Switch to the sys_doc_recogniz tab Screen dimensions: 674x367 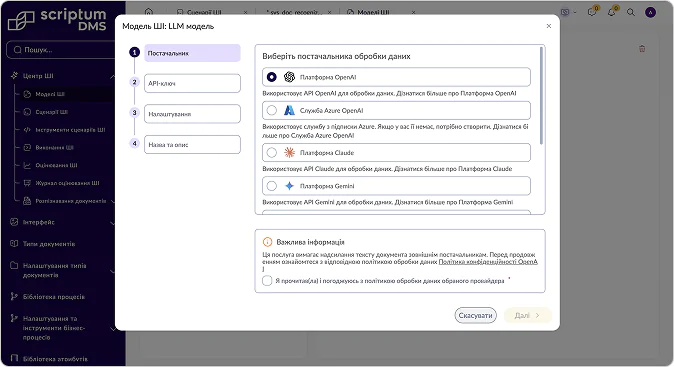(x=294, y=12)
